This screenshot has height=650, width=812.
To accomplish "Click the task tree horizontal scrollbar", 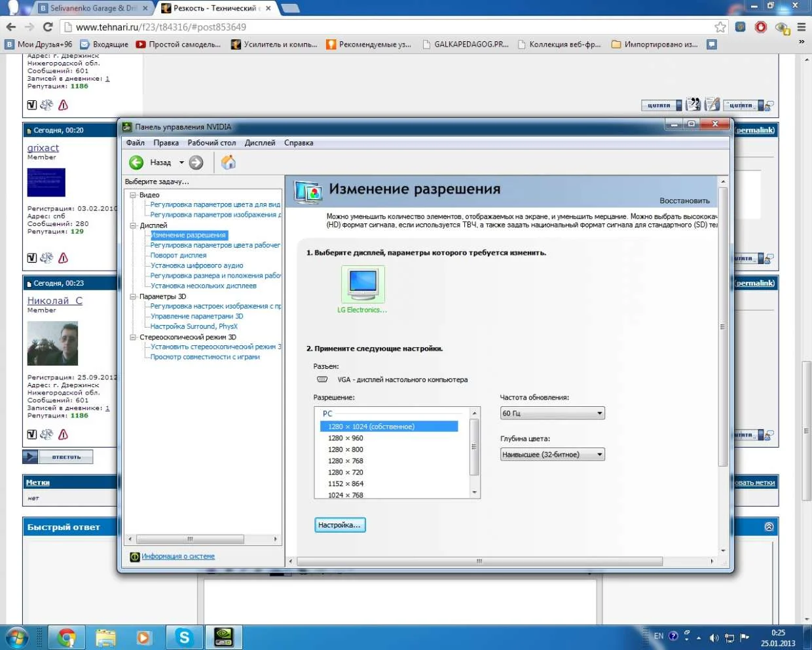I will (x=190, y=539).
